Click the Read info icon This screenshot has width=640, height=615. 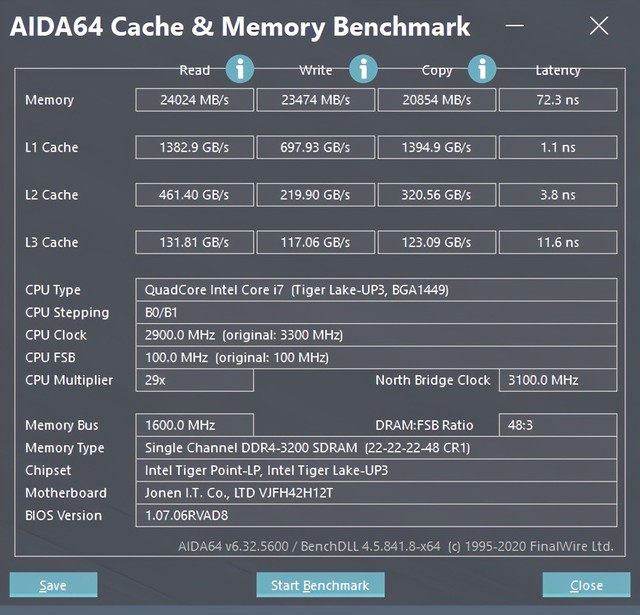[x=240, y=69]
